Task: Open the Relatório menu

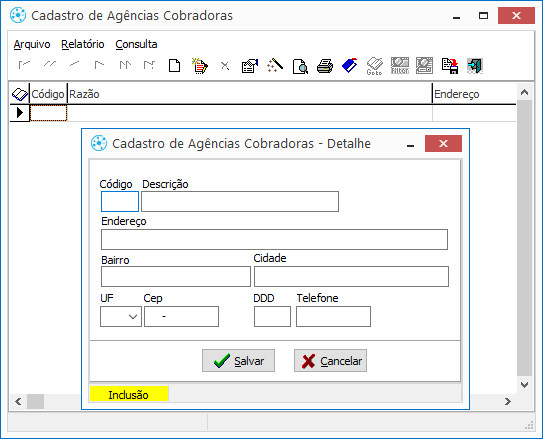Action: point(83,44)
